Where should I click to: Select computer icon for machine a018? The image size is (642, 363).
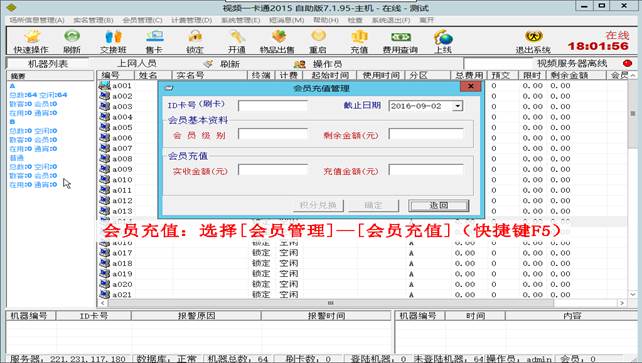[104, 263]
